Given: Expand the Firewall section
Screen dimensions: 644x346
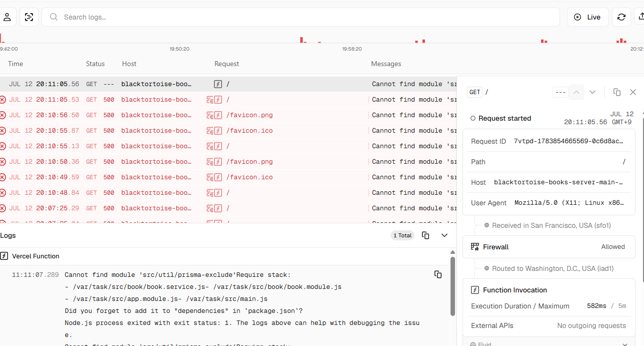Looking at the screenshot, I should 549,247.
